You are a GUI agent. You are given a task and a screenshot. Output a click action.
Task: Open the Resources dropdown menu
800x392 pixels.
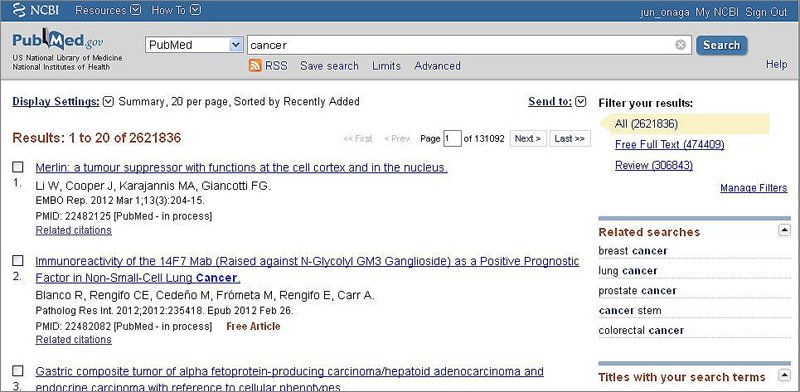point(108,10)
